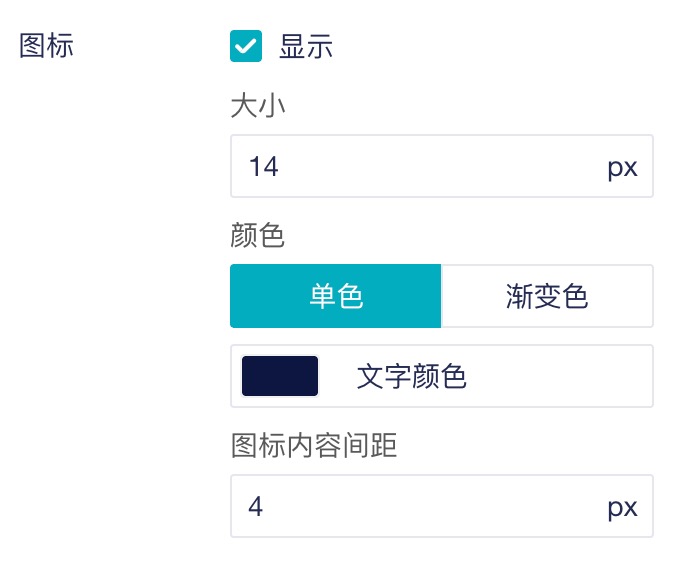Uncheck the 显示 checkbox

[x=246, y=46]
